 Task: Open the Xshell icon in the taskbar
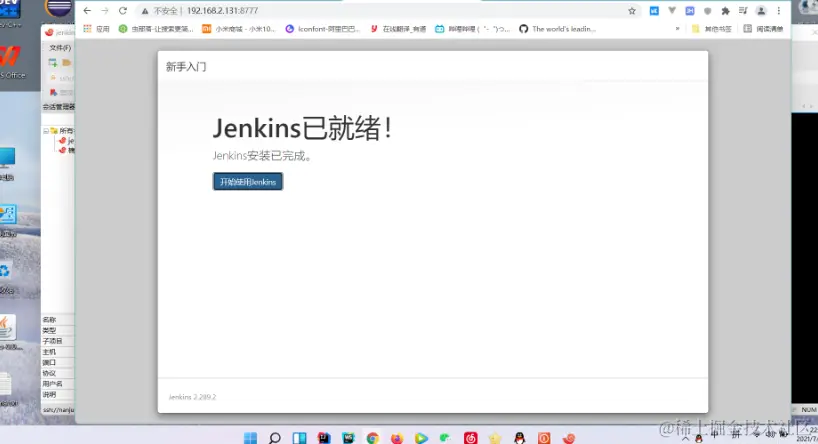coord(569,437)
